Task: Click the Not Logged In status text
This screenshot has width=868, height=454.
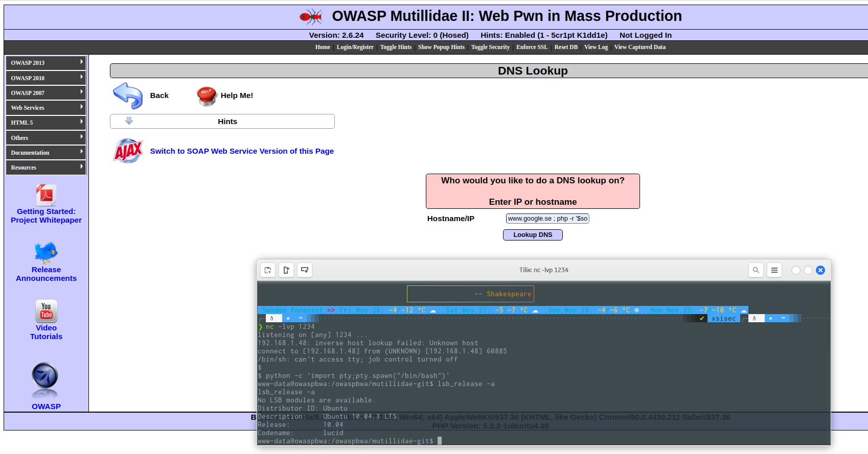Action: coord(646,35)
